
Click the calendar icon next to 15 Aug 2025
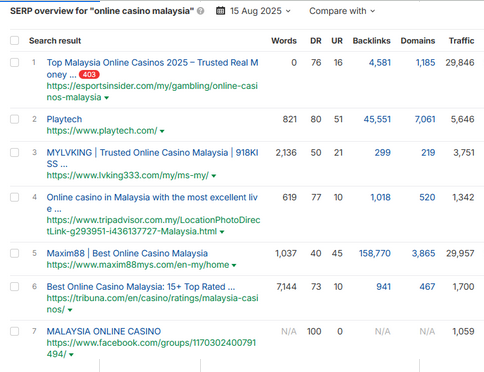click(220, 11)
